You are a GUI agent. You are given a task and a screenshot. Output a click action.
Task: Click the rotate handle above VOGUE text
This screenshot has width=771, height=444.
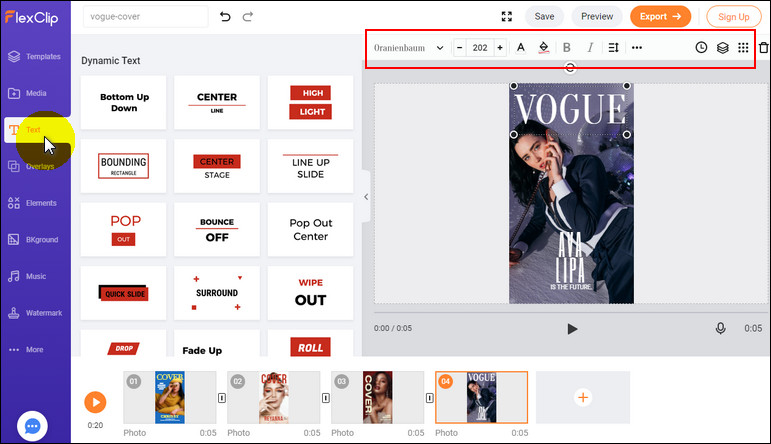[570, 68]
